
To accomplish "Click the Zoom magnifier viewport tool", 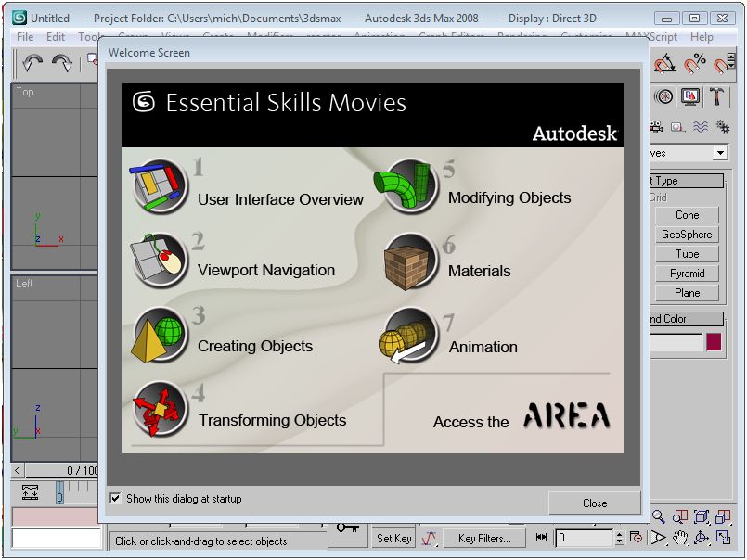I will pos(659,516).
